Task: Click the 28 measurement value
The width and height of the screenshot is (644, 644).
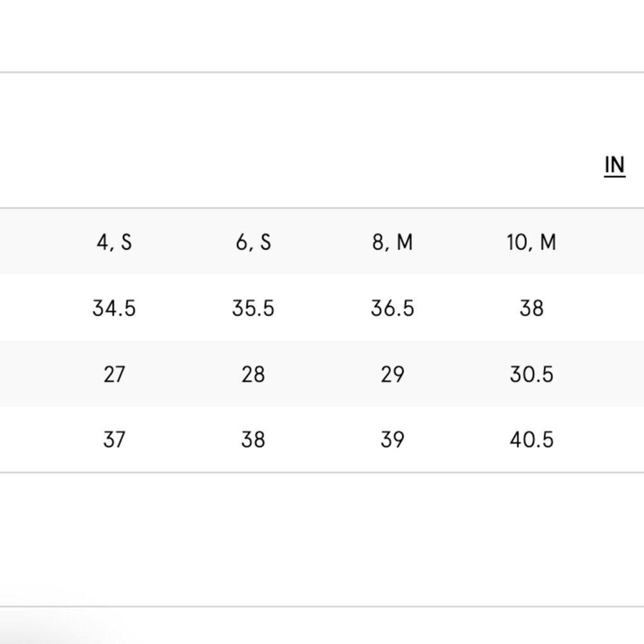Action: (x=253, y=374)
